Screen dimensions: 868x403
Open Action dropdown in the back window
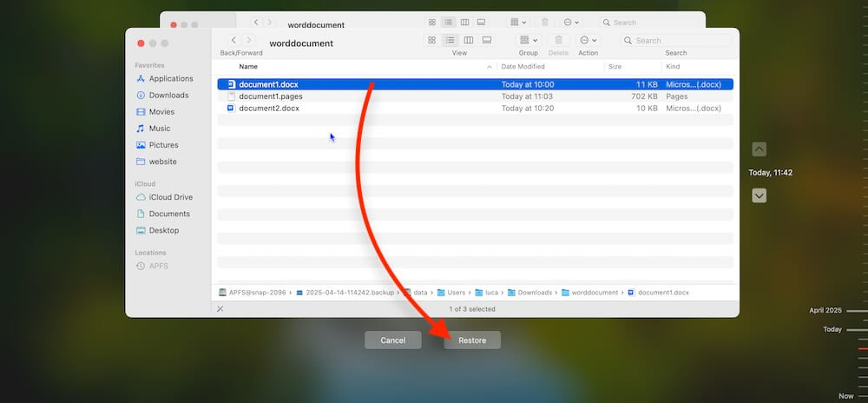[571, 22]
